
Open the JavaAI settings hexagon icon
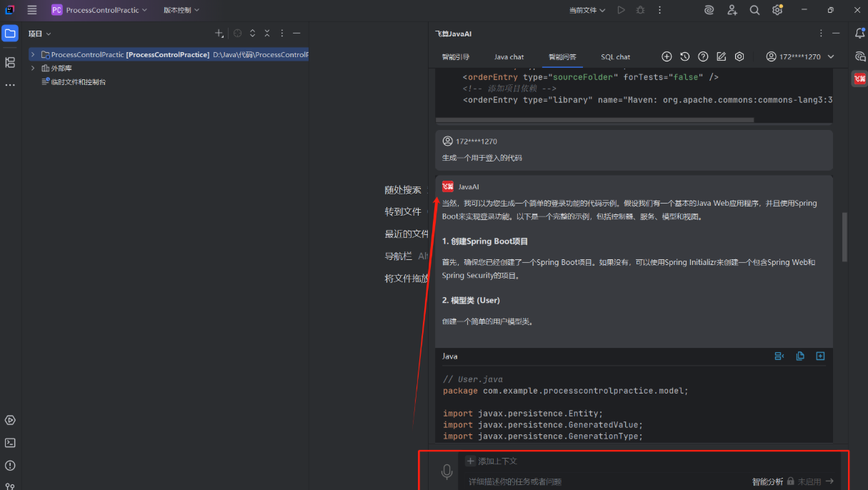point(739,56)
